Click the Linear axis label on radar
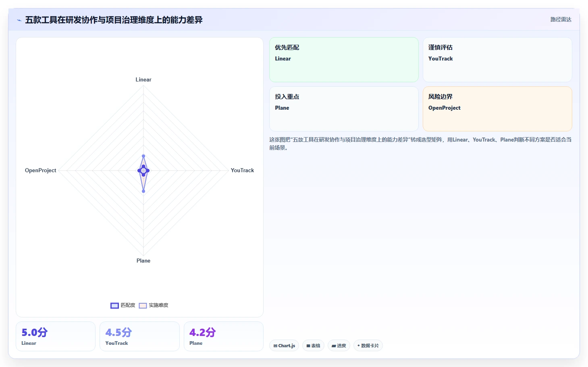Viewport: 588px width, 367px height. point(143,79)
